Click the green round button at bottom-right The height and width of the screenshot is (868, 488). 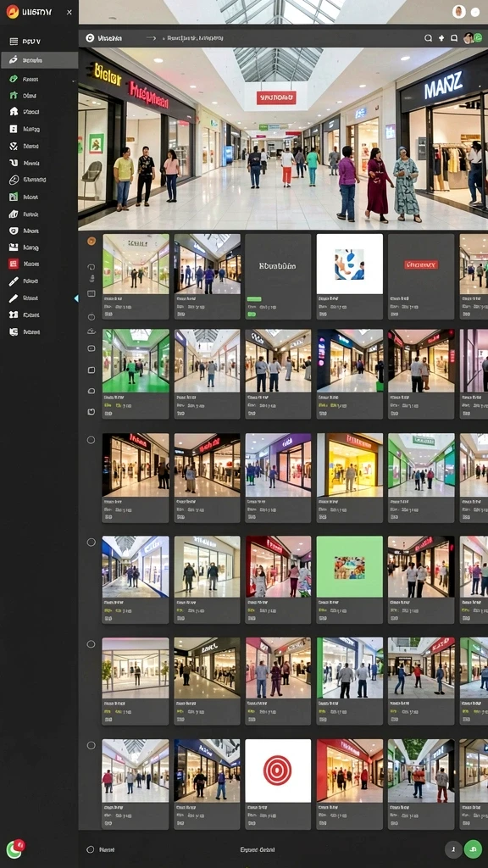[472, 849]
